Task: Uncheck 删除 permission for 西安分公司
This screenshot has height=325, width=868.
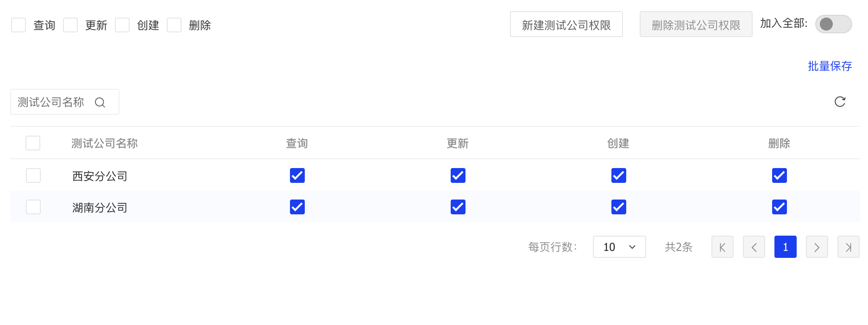Action: 780,175
